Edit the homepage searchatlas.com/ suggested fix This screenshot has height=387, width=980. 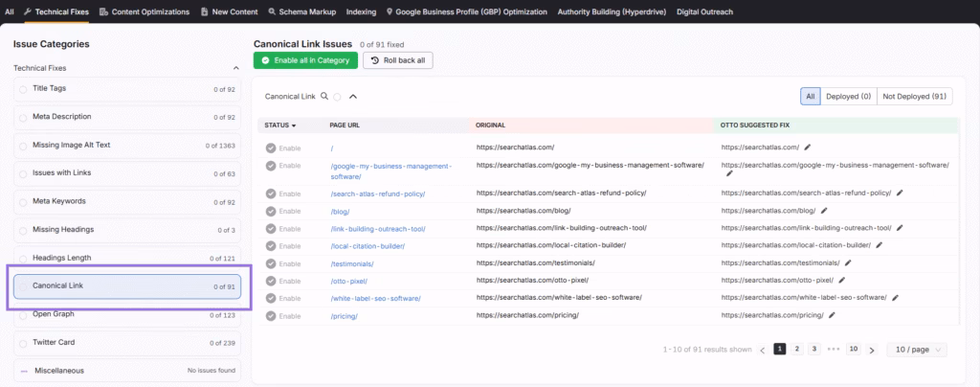coord(808,148)
